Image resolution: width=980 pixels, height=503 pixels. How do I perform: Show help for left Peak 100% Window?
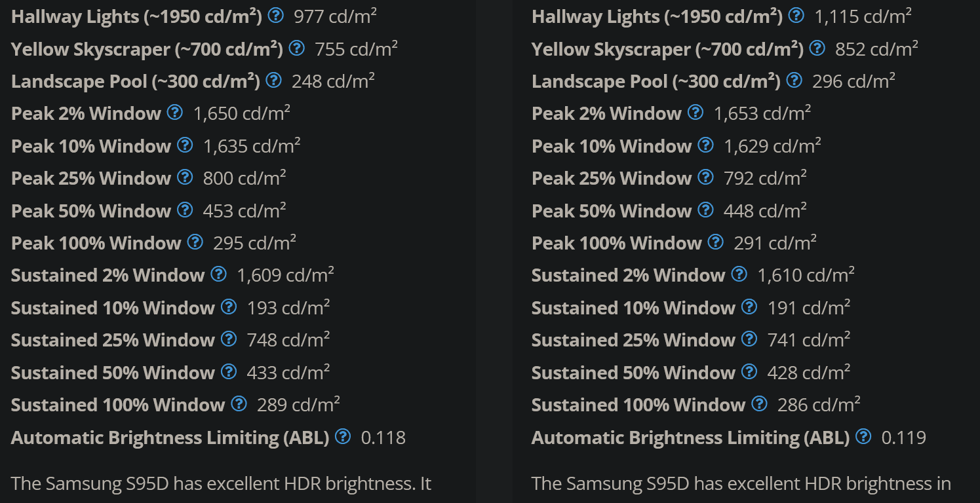coord(195,242)
